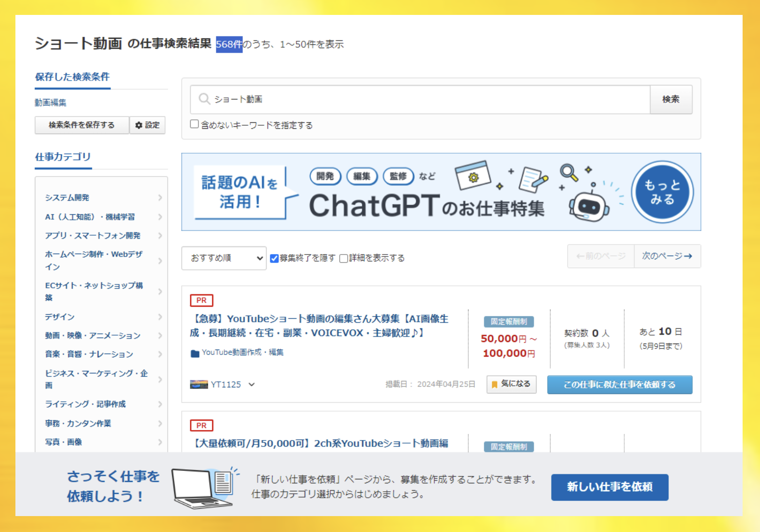Select AI（人工知能）・機械学習 category

(x=90, y=217)
